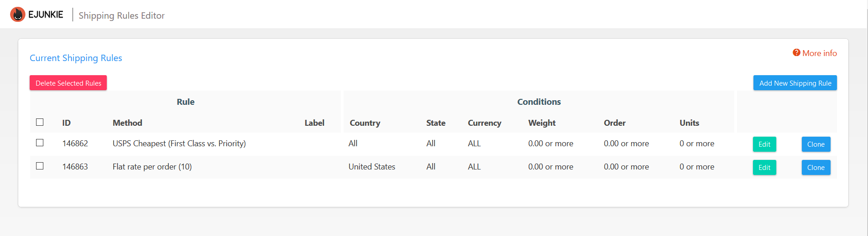Clone the USPS Cheapest shipping rule

pyautogui.click(x=816, y=144)
